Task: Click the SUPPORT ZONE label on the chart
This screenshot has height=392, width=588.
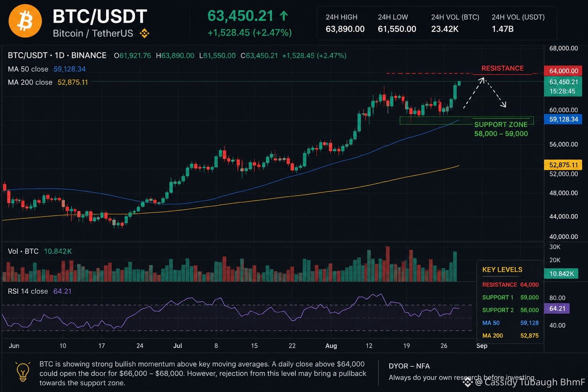Action: 501,124
